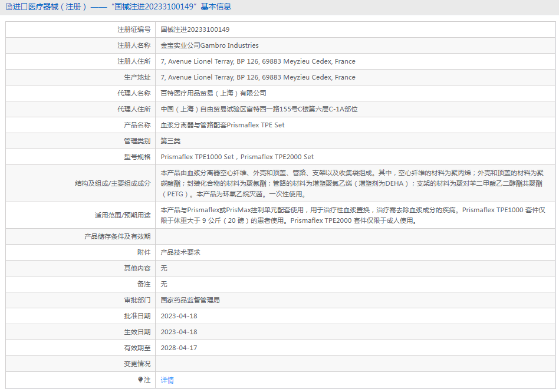Viewport: 559px width, 392px height.
Task: Click the 结构及组成/主要组成成分 label
Action: tap(113, 183)
